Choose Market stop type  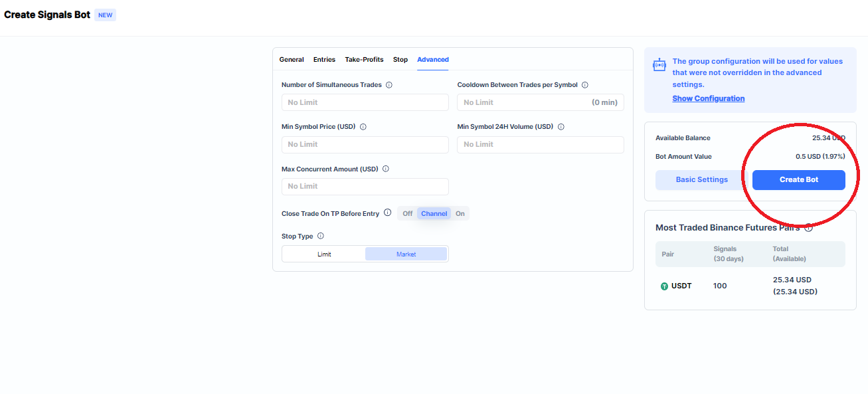[x=406, y=254]
